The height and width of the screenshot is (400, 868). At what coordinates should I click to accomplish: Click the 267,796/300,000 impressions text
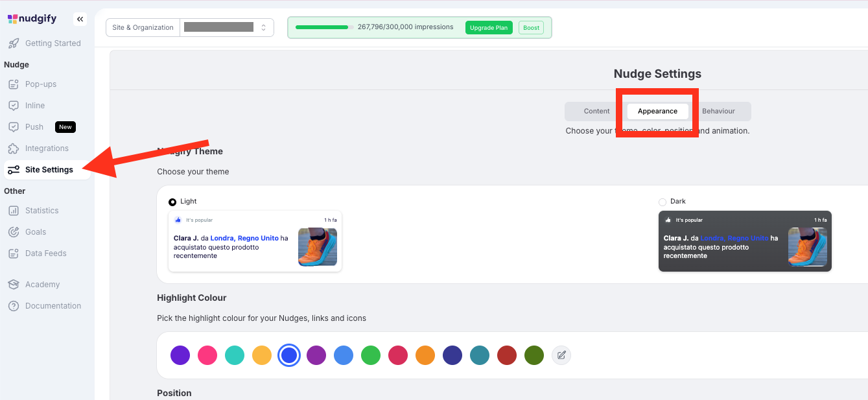pyautogui.click(x=405, y=27)
